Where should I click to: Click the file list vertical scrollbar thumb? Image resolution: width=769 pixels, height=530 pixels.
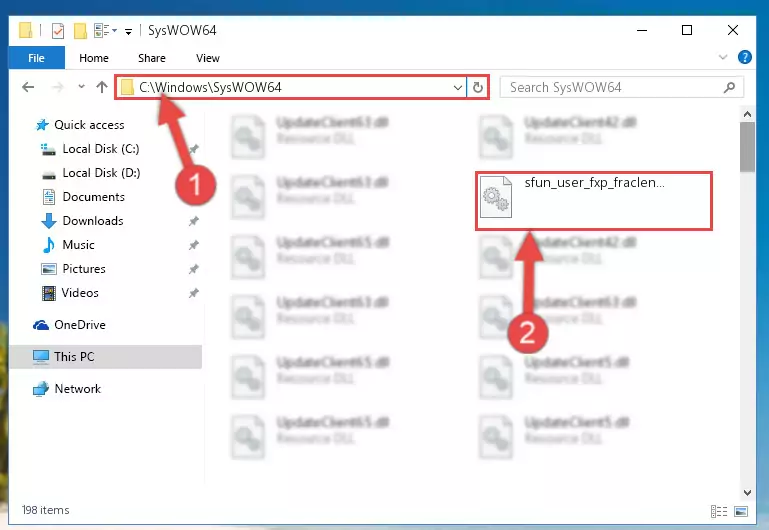pos(747,147)
